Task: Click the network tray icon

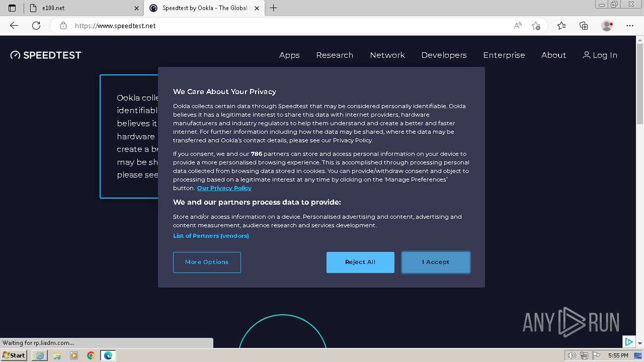Action: pyautogui.click(x=584, y=355)
